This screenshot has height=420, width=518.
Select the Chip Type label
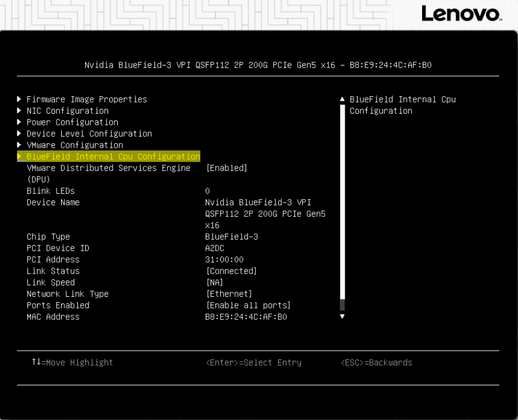[48, 237]
